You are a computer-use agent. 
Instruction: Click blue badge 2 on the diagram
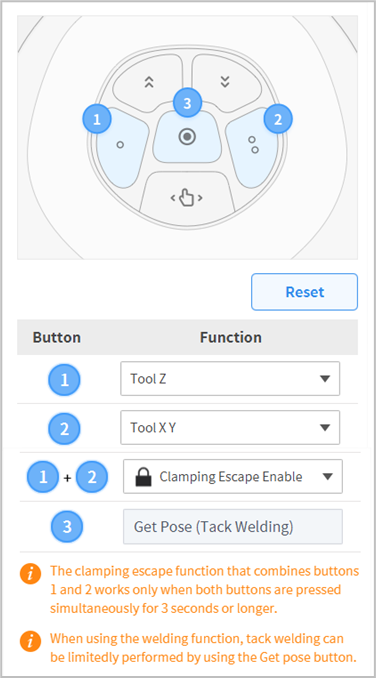(278, 118)
